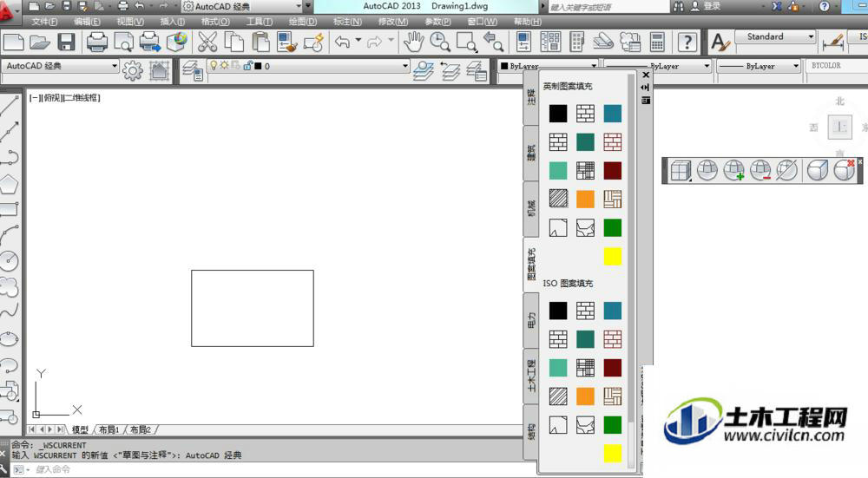Click the Plot Preview icon
Viewport: 868px width, 478px height.
pyautogui.click(x=123, y=42)
